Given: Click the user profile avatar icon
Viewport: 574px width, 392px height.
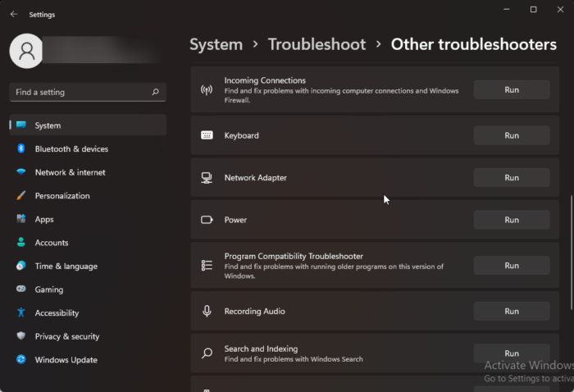Looking at the screenshot, I should pos(26,51).
